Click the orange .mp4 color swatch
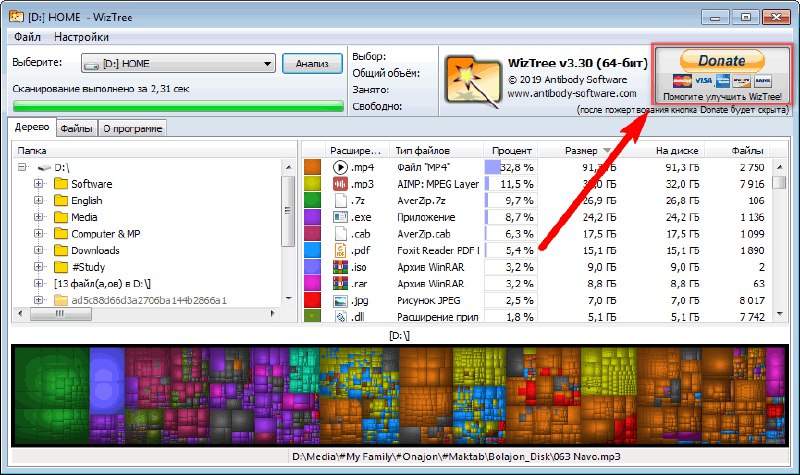Screen dimensions: 800x475 point(312,167)
